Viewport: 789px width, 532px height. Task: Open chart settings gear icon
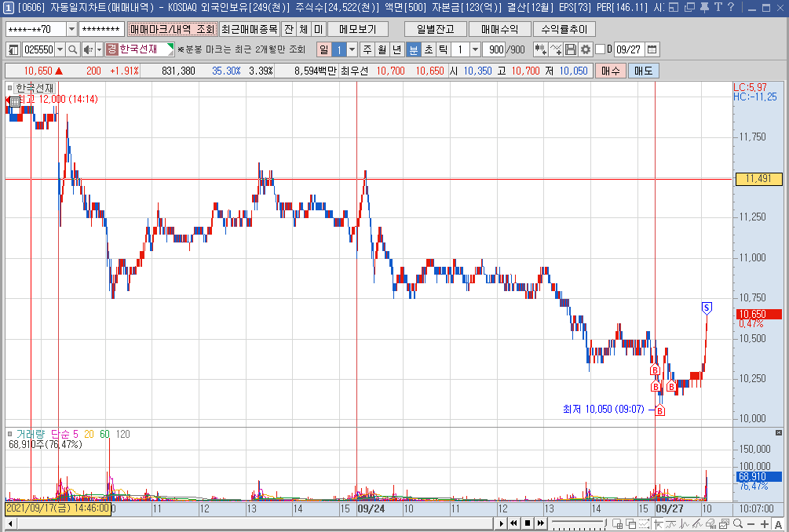point(585,49)
